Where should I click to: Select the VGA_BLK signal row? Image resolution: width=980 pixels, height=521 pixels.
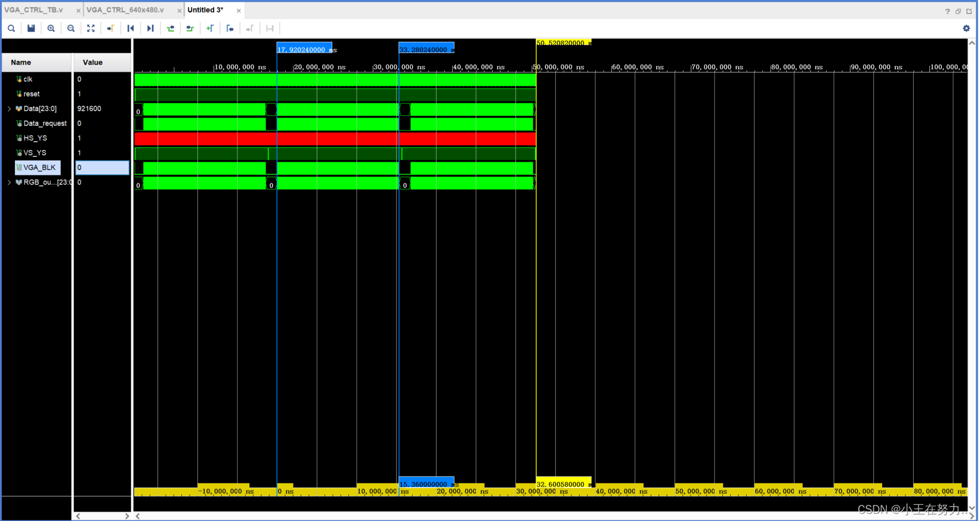(37, 168)
